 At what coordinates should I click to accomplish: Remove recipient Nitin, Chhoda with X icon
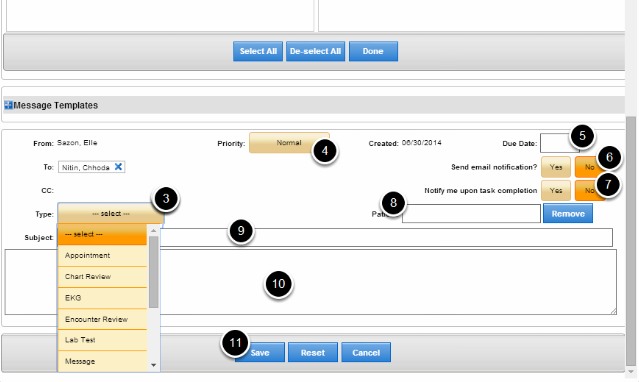point(118,167)
